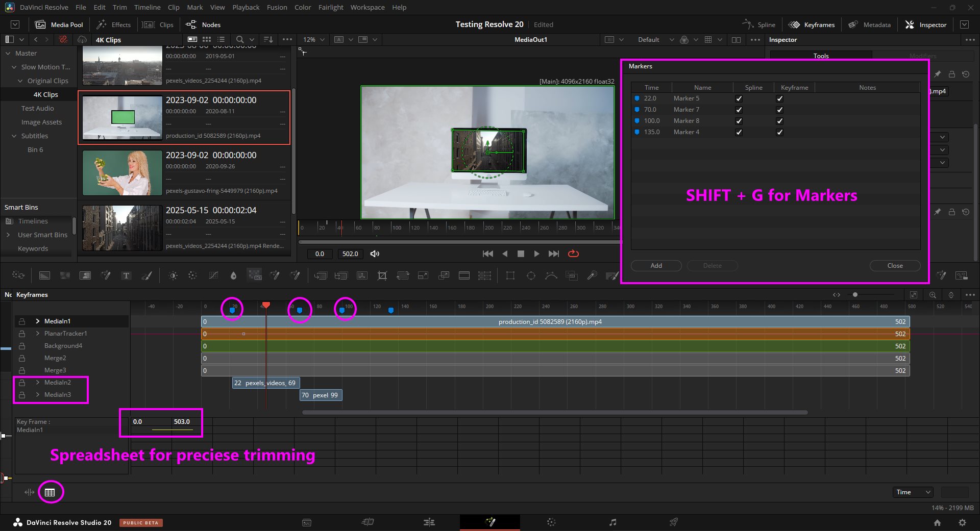Switch to the Cut page
The height and width of the screenshot is (531, 980).
(367, 522)
